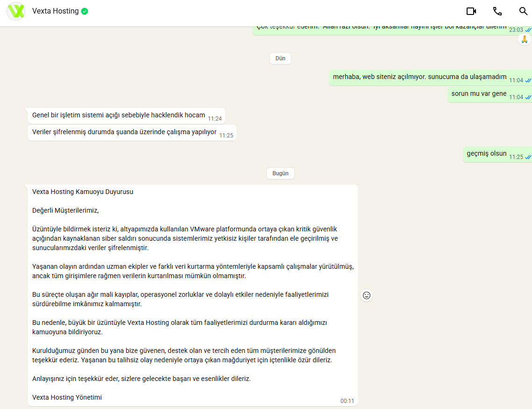The image size is (532, 409).
Task: Click the paragraph starting 'Bu süreçte oluşan ağır mali kayıplar'
Action: tap(180, 299)
